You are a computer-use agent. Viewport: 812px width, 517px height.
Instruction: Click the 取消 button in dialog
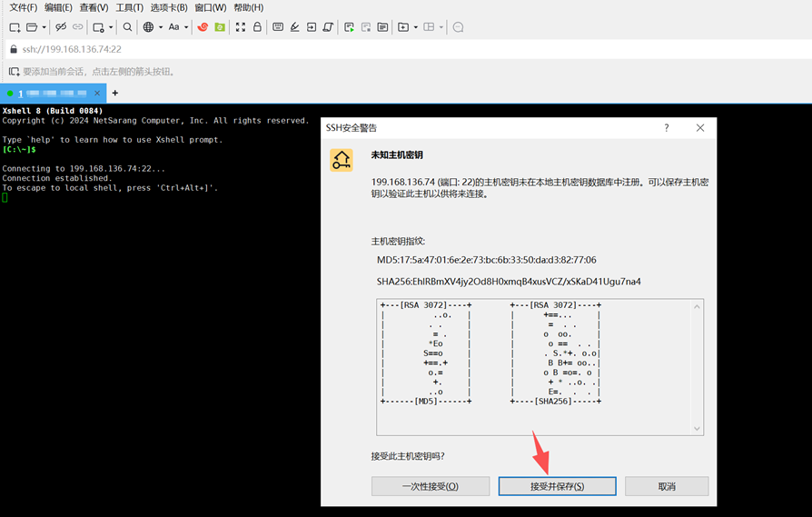[667, 486]
